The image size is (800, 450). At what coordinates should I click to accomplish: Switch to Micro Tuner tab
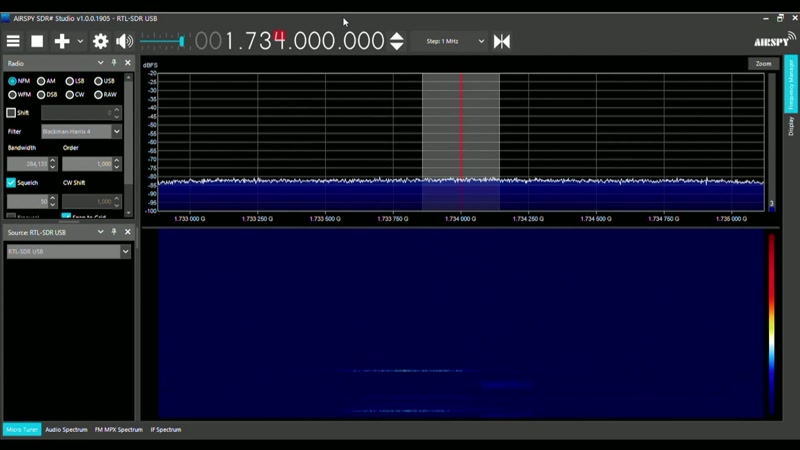pyautogui.click(x=22, y=430)
